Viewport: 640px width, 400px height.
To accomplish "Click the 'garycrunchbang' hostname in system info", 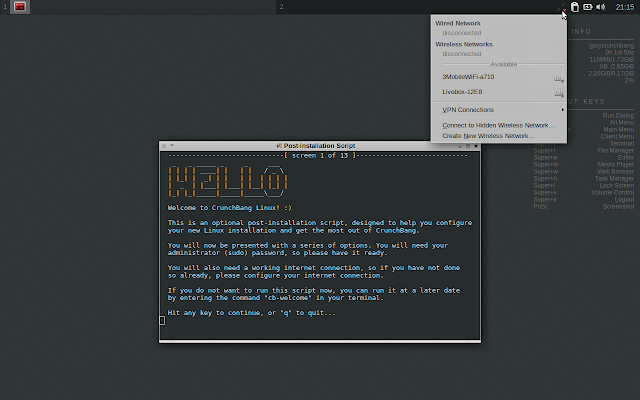I will (611, 45).
